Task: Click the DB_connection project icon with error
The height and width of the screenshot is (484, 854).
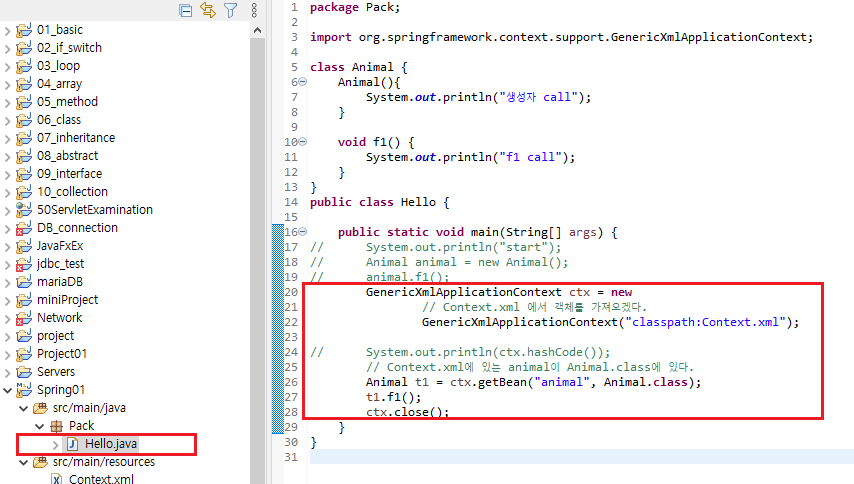Action: click(x=24, y=228)
